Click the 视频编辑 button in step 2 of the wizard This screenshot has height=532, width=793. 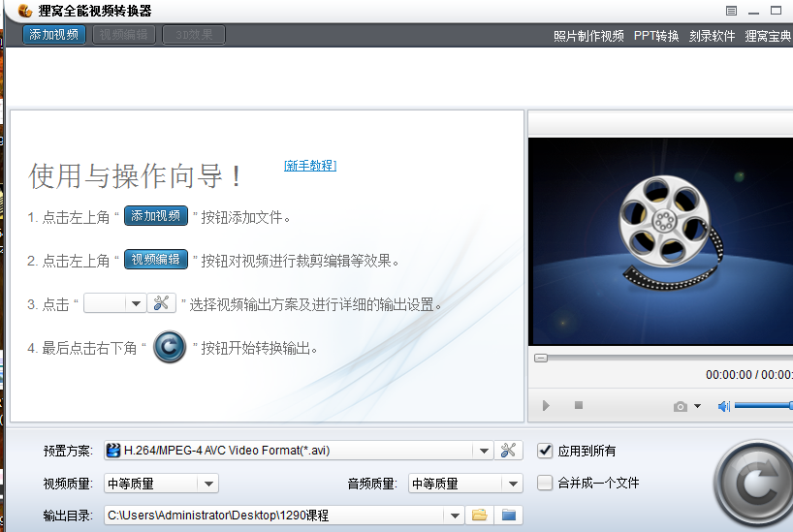point(156,260)
